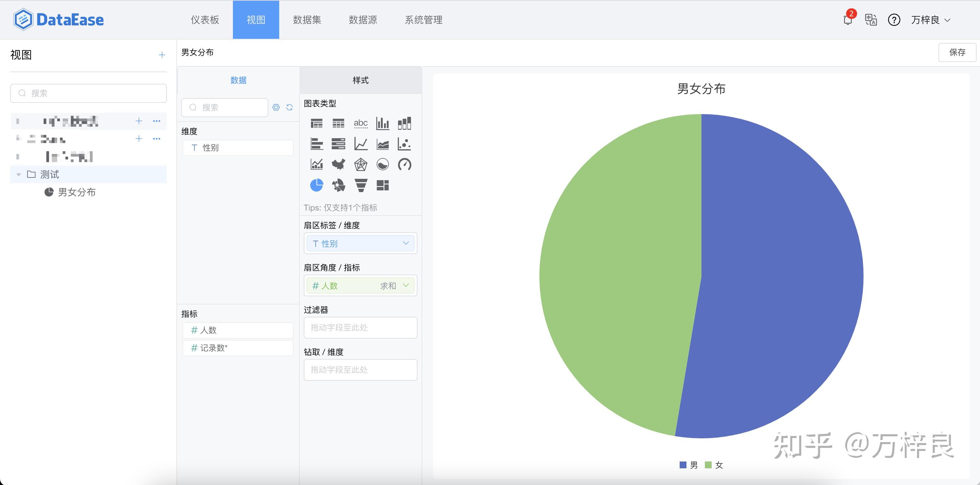This screenshot has height=485, width=980.
Task: Select the vertical bar chart type
Action: pyautogui.click(x=383, y=123)
